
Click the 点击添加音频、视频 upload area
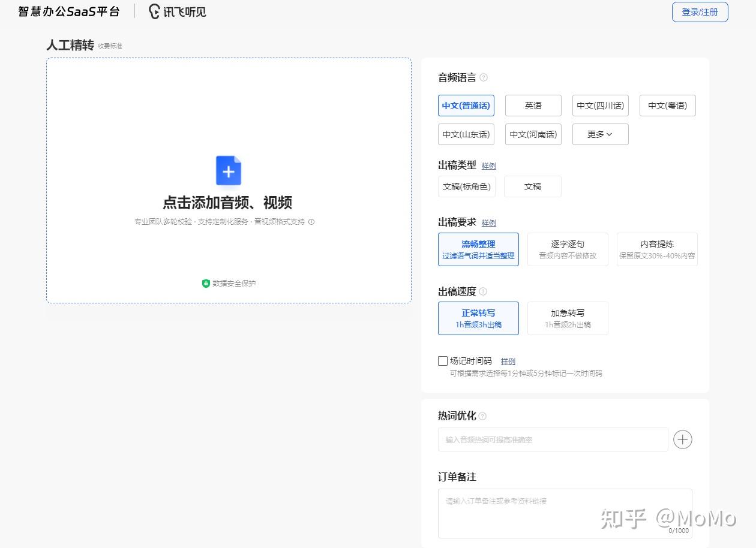coord(229,180)
